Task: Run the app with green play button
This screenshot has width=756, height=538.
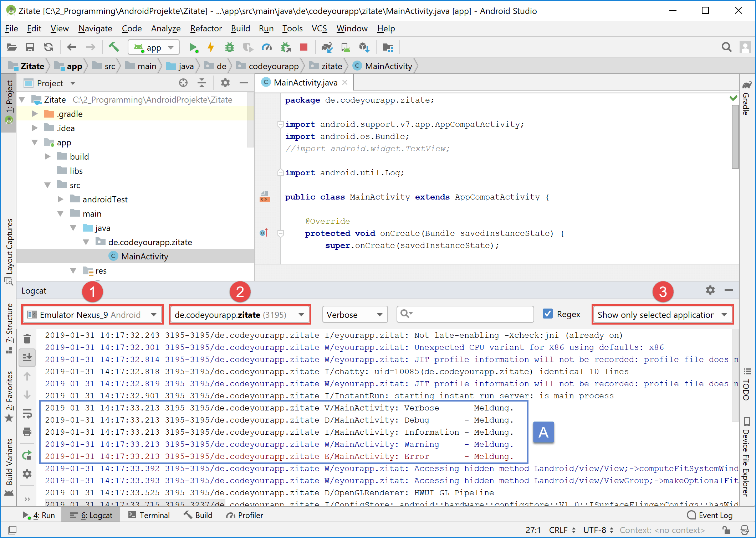Action: pos(193,47)
